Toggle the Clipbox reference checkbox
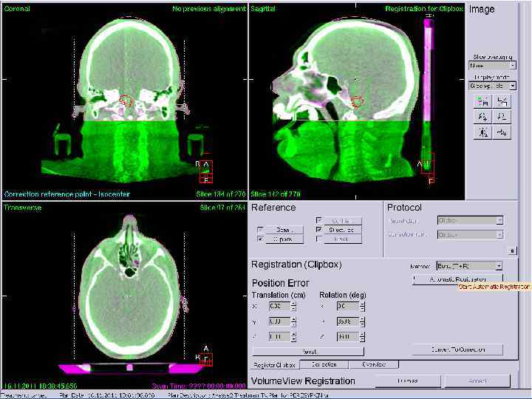 [261, 239]
